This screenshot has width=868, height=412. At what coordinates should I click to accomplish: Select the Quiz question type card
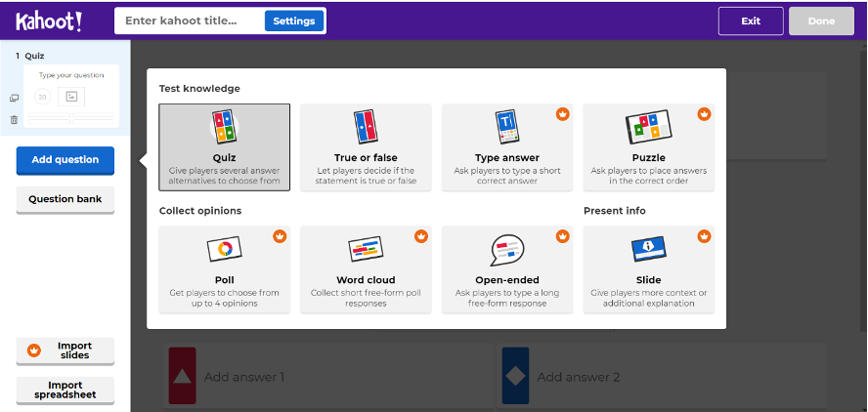point(224,147)
